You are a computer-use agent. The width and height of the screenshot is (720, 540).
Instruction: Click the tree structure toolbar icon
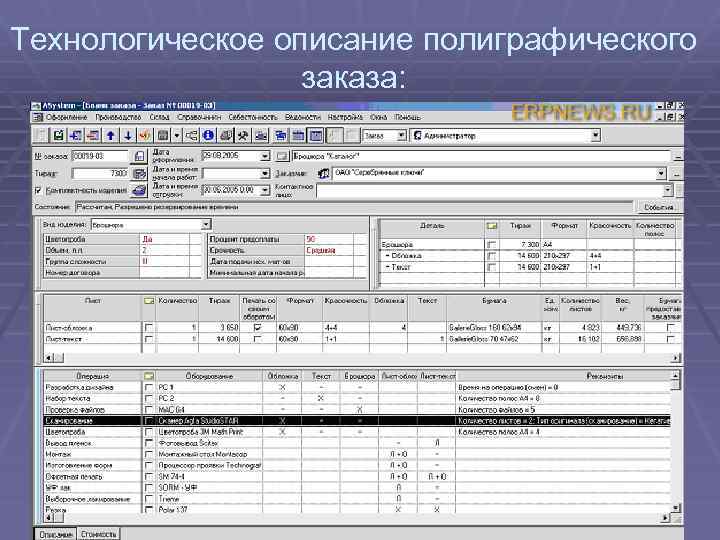(x=191, y=135)
